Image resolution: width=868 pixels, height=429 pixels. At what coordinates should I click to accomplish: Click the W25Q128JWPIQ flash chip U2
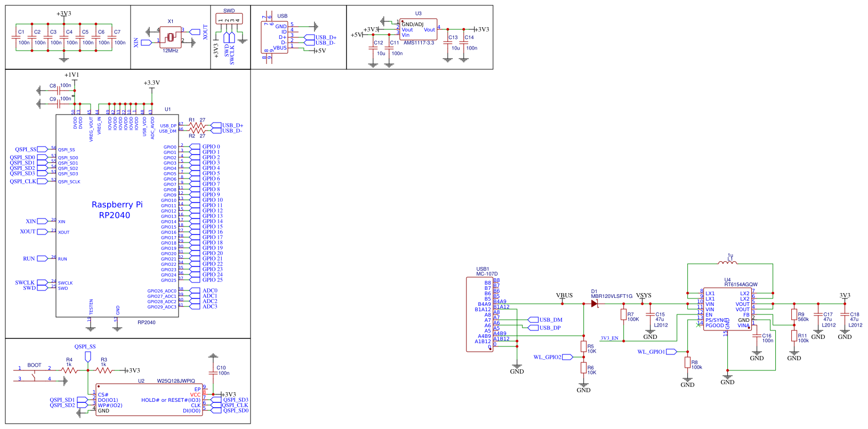[x=149, y=400]
